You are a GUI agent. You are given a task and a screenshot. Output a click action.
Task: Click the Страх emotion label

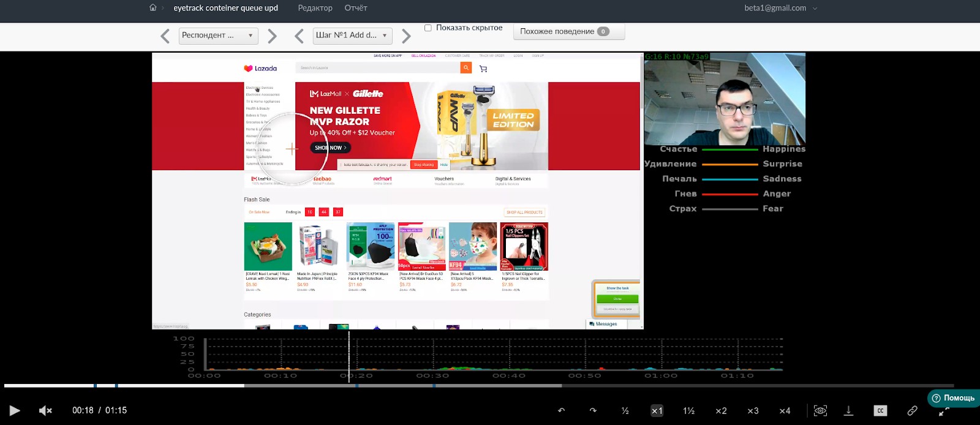point(683,209)
